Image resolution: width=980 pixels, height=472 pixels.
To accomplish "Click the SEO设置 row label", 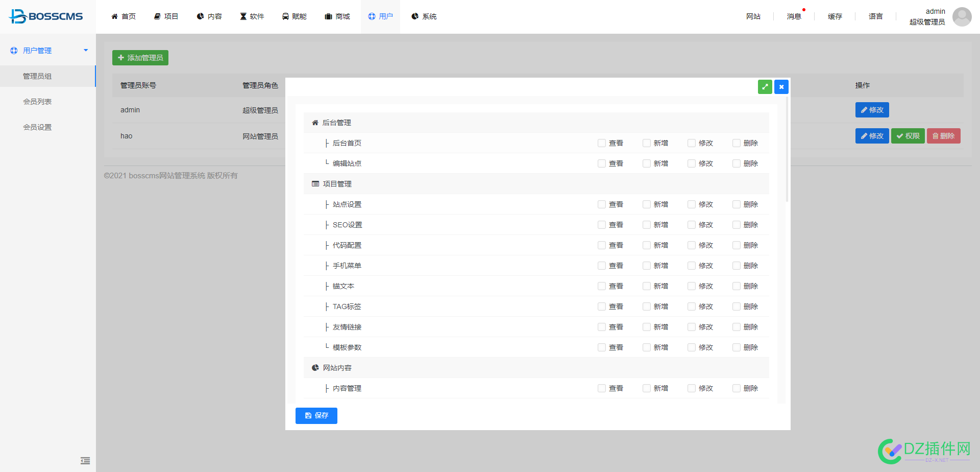I will pos(348,225).
